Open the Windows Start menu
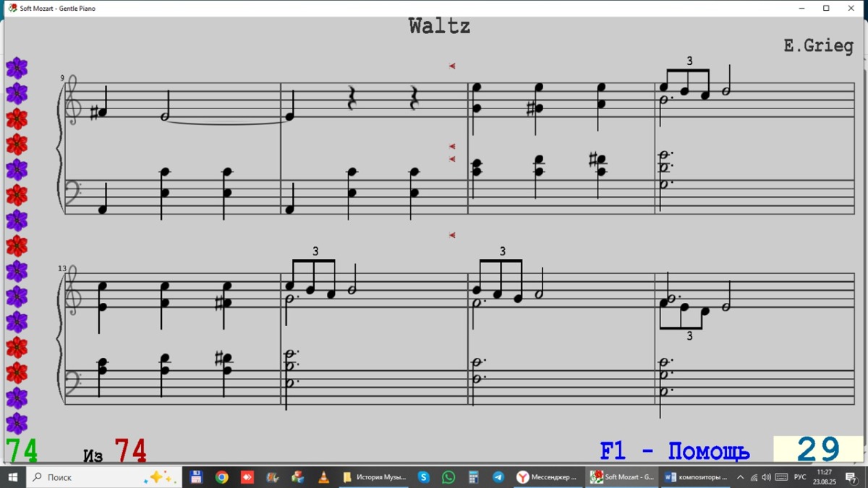This screenshot has height=488, width=868. point(13,477)
